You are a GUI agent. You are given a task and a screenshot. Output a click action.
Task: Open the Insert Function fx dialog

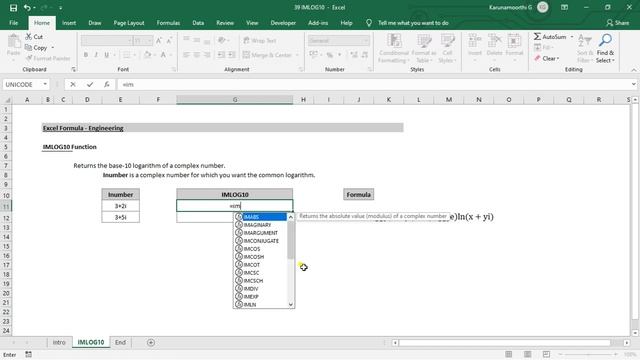107,84
